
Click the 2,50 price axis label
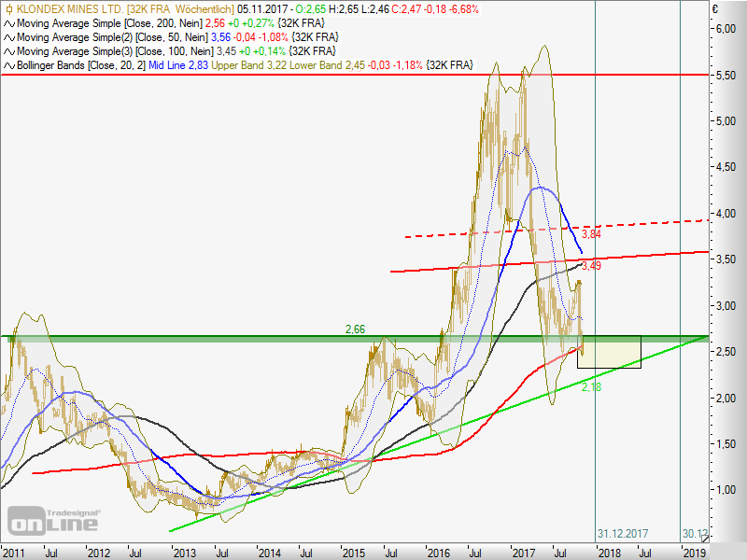click(x=726, y=352)
